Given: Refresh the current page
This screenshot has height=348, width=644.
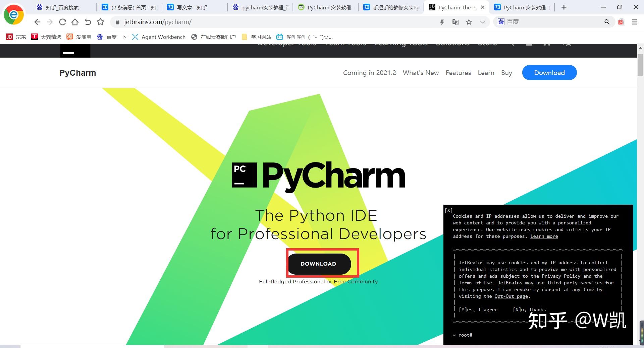Looking at the screenshot, I should point(62,22).
